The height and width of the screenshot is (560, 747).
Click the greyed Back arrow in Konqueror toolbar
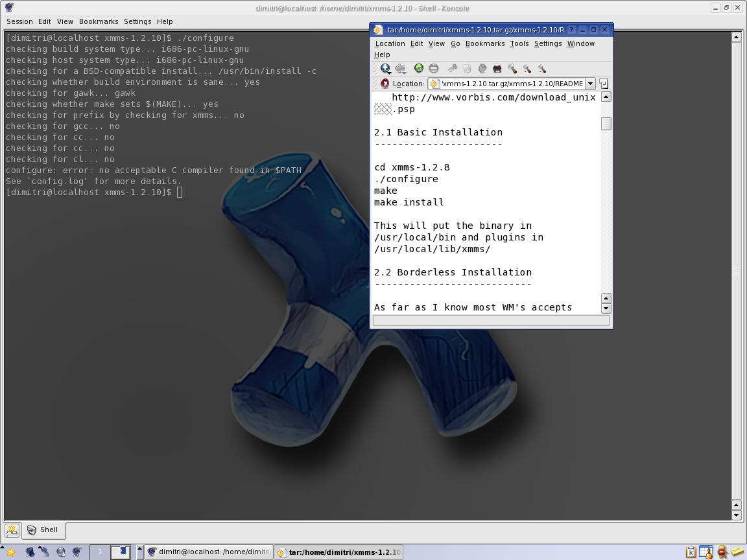coord(401,69)
